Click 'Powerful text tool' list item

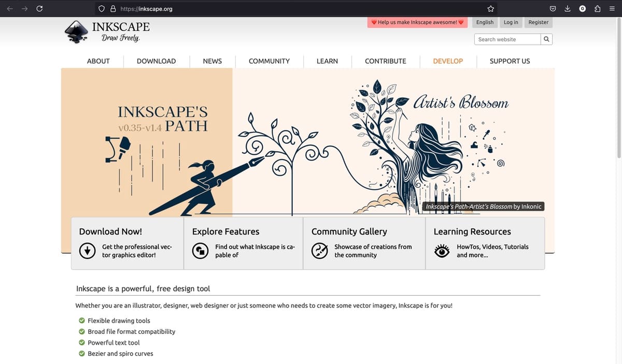tap(114, 343)
